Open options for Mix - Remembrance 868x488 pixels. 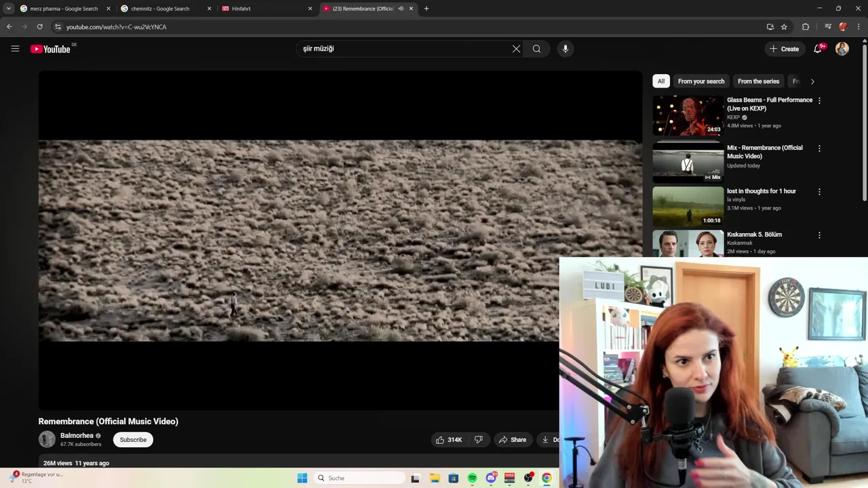[819, 148]
